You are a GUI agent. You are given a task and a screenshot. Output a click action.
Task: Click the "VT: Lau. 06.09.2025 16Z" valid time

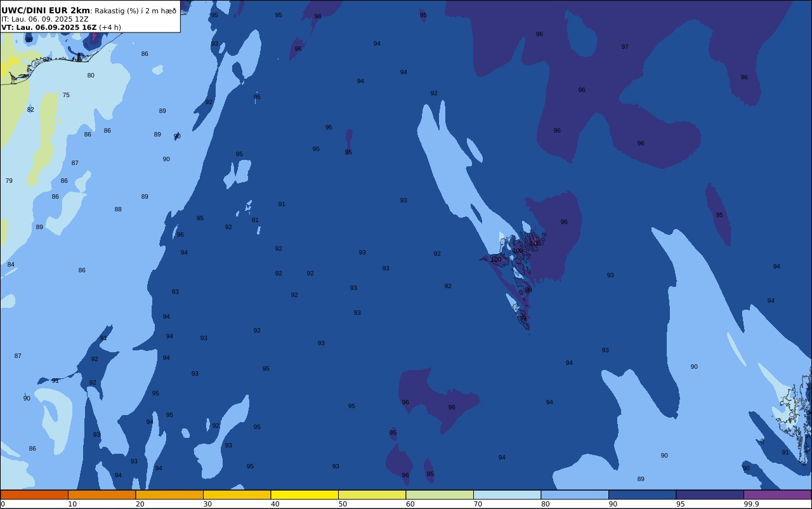click(49, 27)
